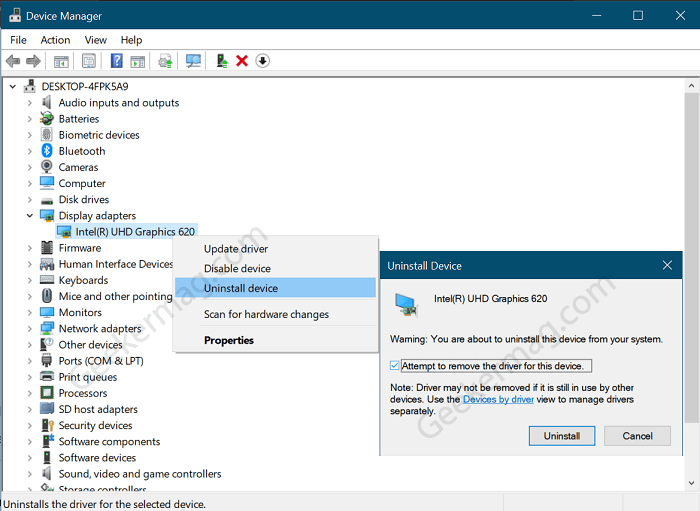Screen dimensions: 700x511
Task: Click the blue Help question mark toolbar icon
Action: pos(117,61)
